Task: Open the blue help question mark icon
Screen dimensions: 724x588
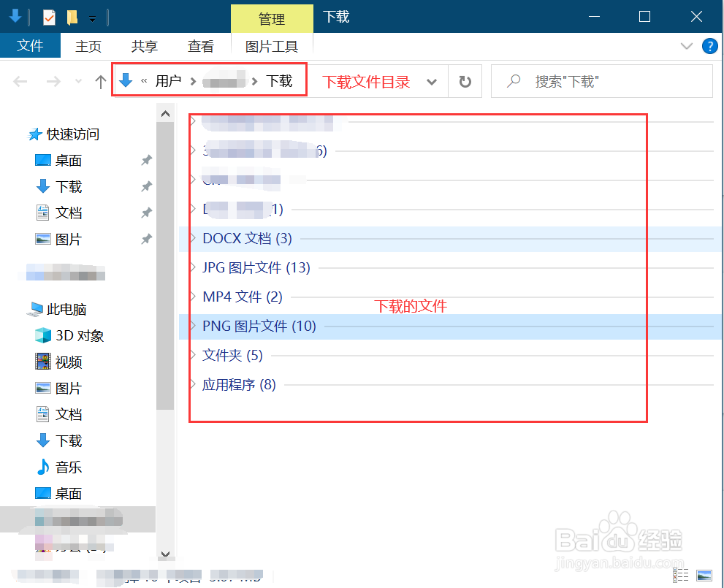Action: point(709,46)
